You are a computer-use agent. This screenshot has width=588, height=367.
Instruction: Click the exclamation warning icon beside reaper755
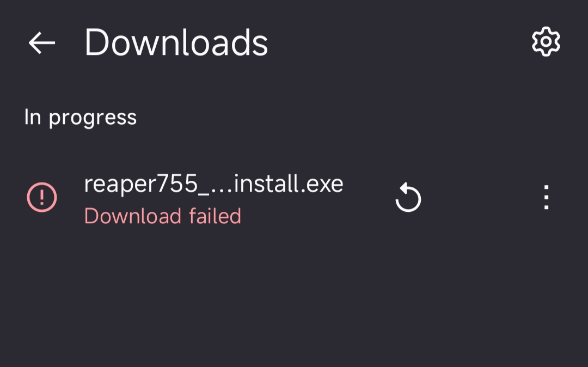tap(42, 197)
